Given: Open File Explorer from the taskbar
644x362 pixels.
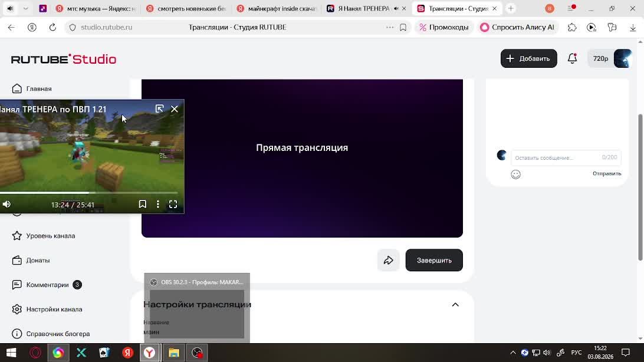Looking at the screenshot, I should (x=174, y=353).
